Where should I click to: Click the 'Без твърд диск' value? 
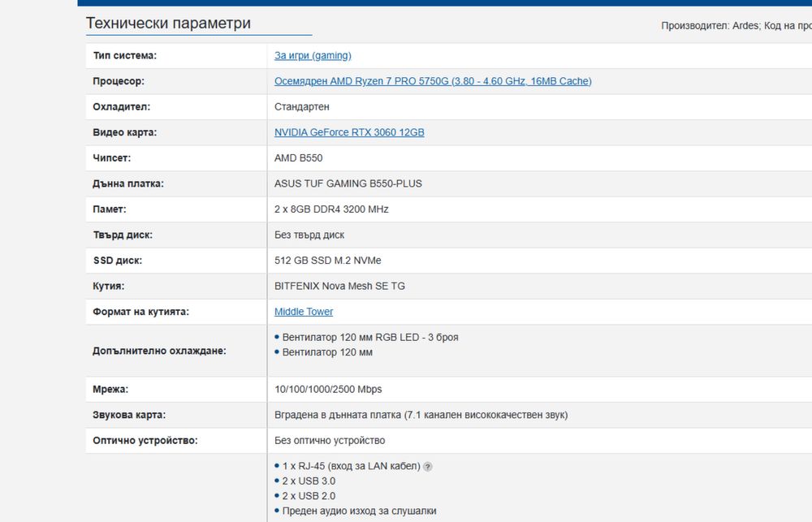[x=309, y=235]
